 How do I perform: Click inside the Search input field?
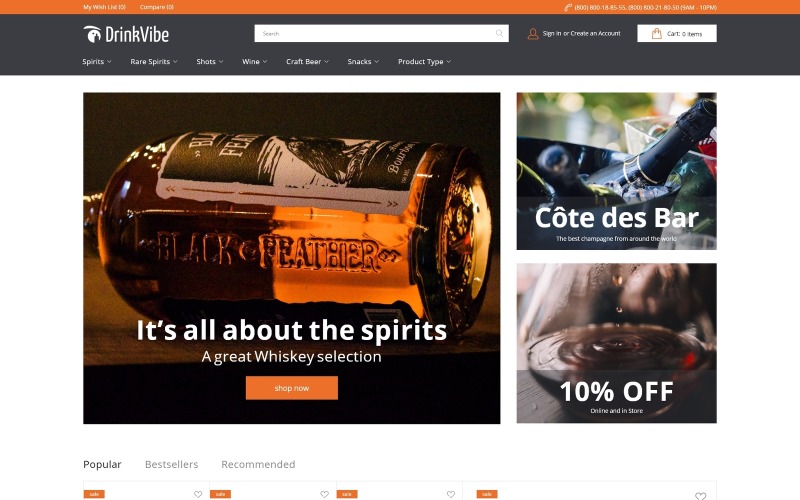375,34
